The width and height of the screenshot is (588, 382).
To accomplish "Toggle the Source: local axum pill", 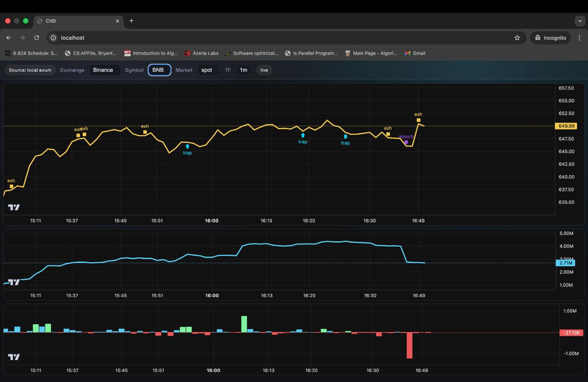I will pyautogui.click(x=30, y=70).
